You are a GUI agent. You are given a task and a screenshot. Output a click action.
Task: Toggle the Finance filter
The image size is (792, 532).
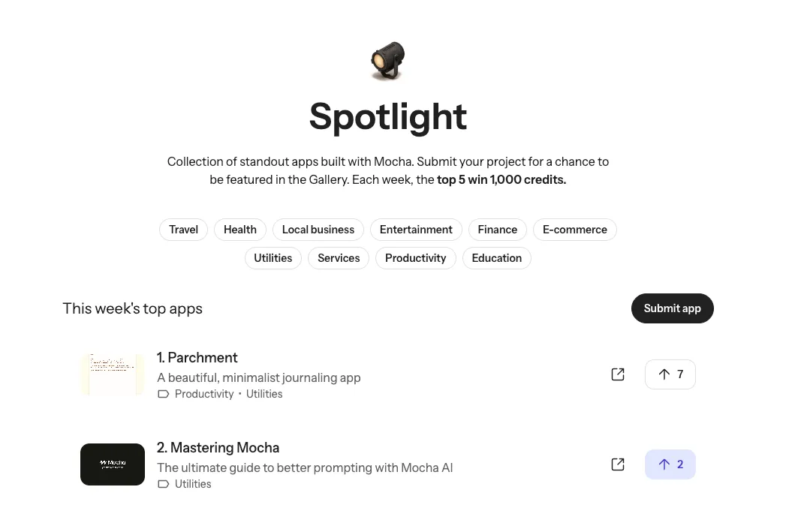pos(497,230)
